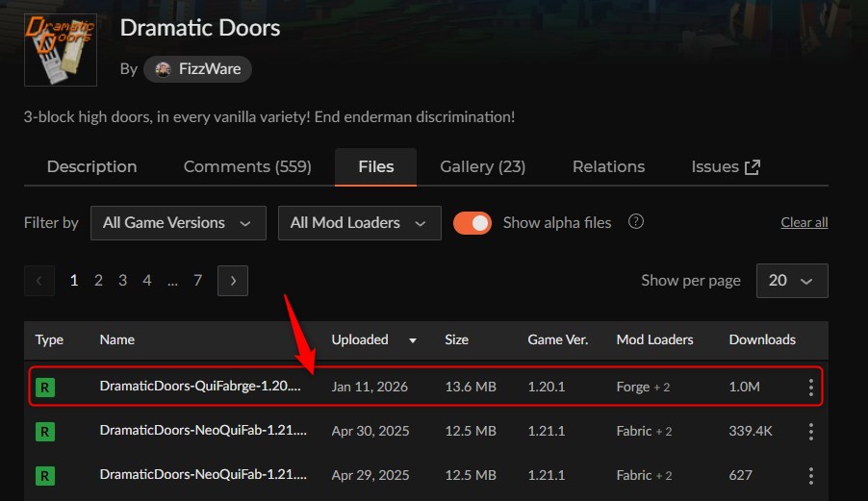The height and width of the screenshot is (501, 868).
Task: Click the 1.0M downloads value
Action: pos(744,387)
